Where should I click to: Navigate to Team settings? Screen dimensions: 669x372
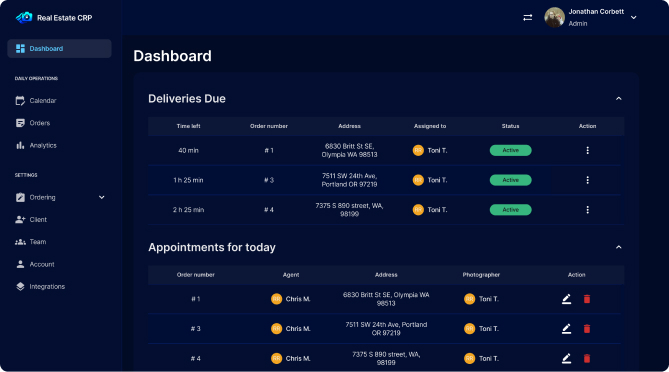[x=38, y=242]
